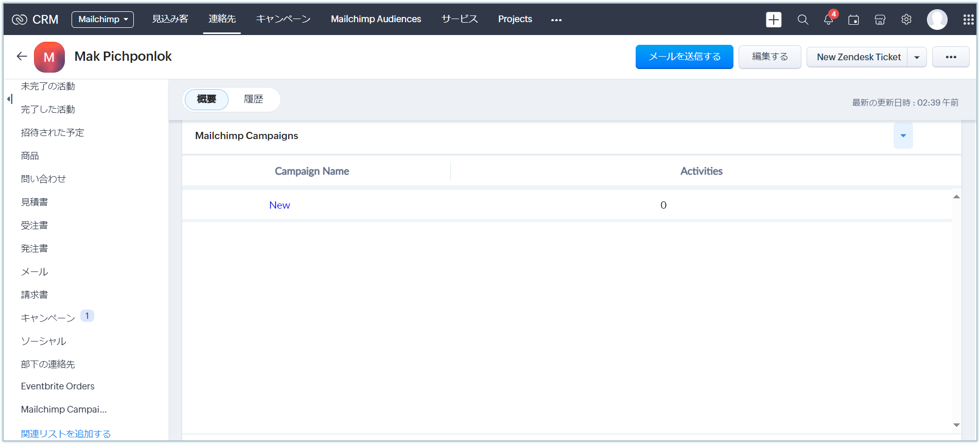Click the user profile avatar
The width and height of the screenshot is (980, 444).
pos(937,20)
